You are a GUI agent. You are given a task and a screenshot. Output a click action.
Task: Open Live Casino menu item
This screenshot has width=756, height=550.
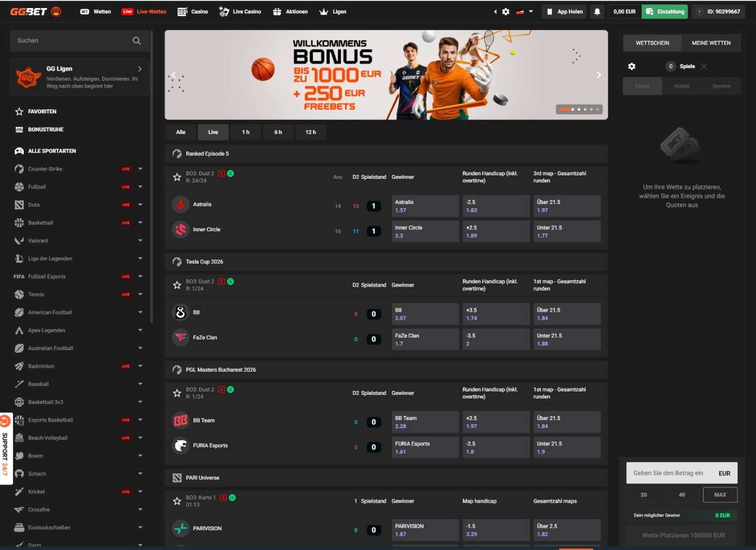240,12
